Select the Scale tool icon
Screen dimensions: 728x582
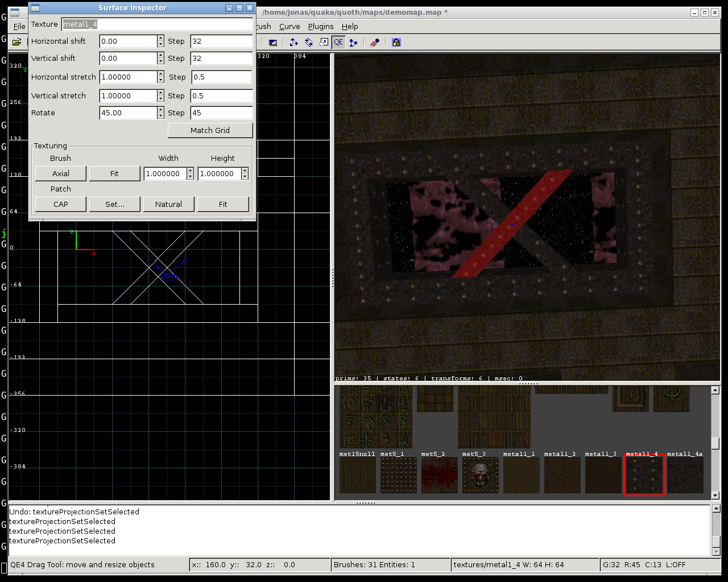click(324, 43)
